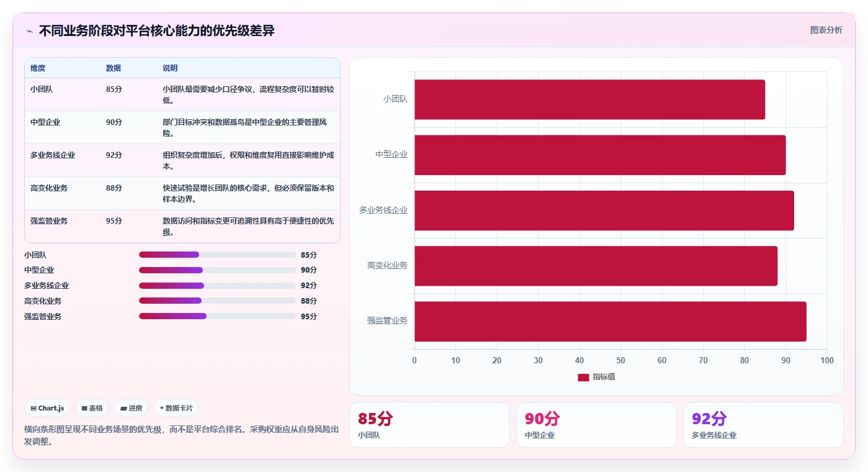The image size is (868, 472).
Task: Click the description mentioning 数据孤岛
Action: (x=248, y=128)
